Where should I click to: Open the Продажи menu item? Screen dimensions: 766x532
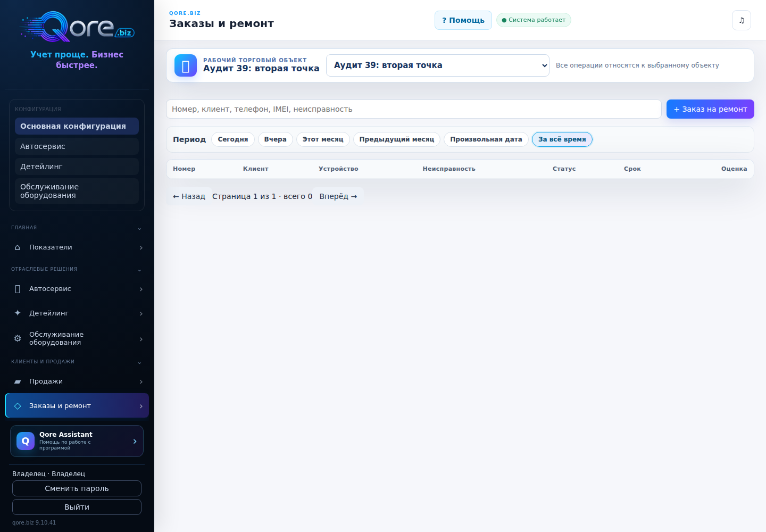pyautogui.click(x=77, y=381)
